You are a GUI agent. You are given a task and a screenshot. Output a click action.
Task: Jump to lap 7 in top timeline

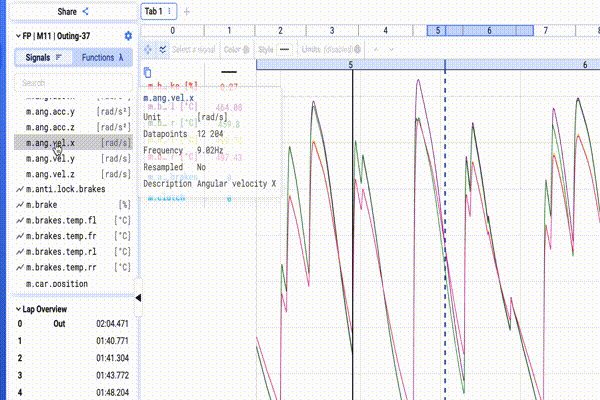546,31
